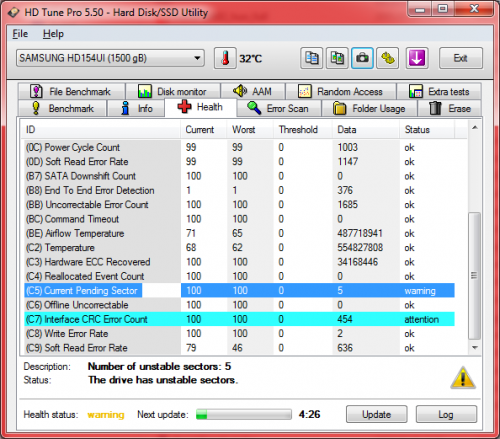Image resolution: width=500 pixels, height=439 pixels.
Task: Select the (C4) Reallocated Event Count row
Action: [239, 276]
